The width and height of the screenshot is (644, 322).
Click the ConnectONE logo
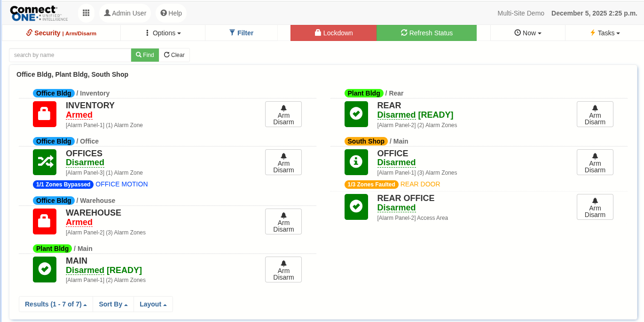click(39, 13)
